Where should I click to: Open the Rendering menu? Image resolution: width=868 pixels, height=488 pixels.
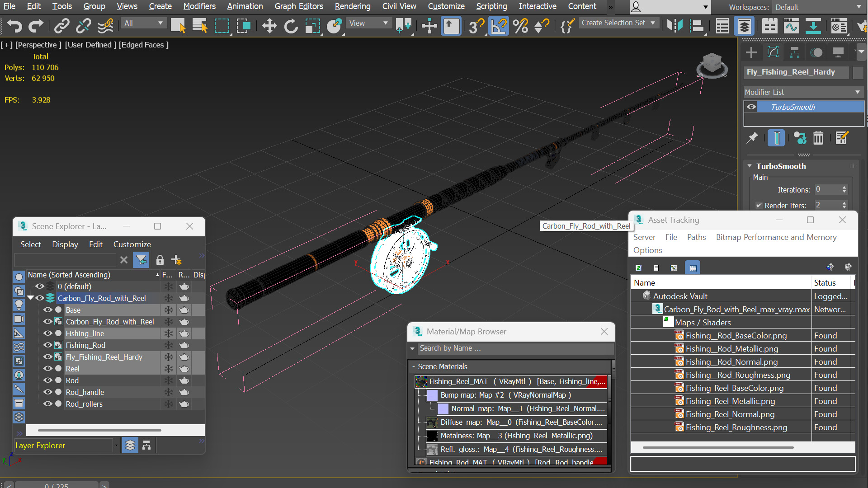pos(352,6)
